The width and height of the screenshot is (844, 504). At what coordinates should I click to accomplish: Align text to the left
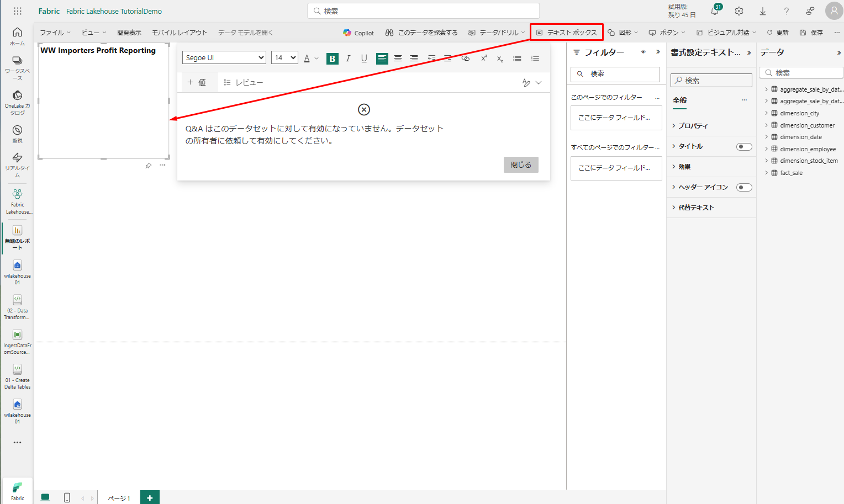(382, 59)
